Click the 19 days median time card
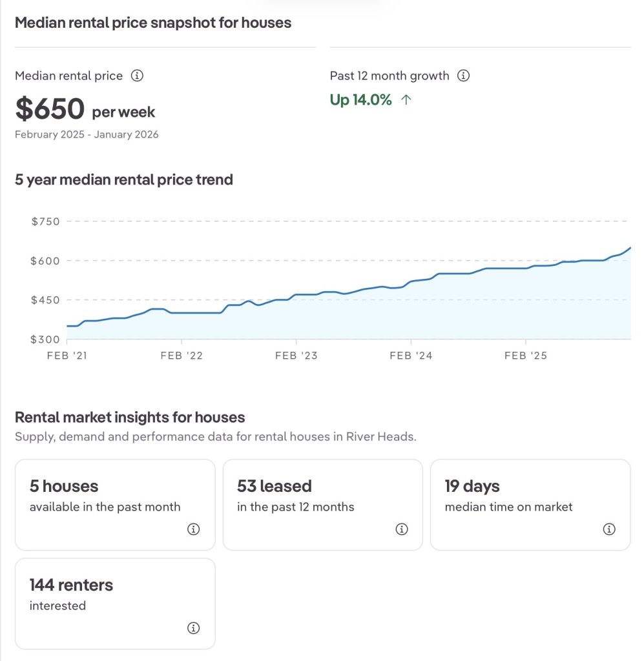The height and width of the screenshot is (661, 644). 530,504
